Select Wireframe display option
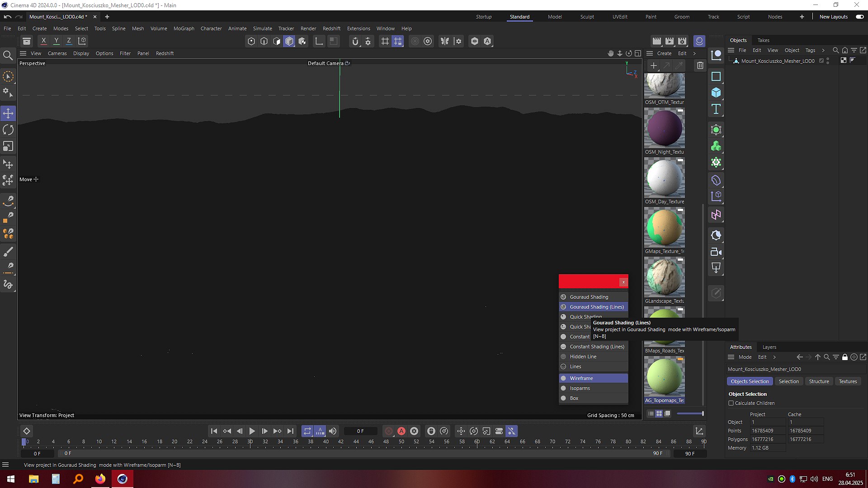Screen dimensions: 868x488 tap(593, 378)
